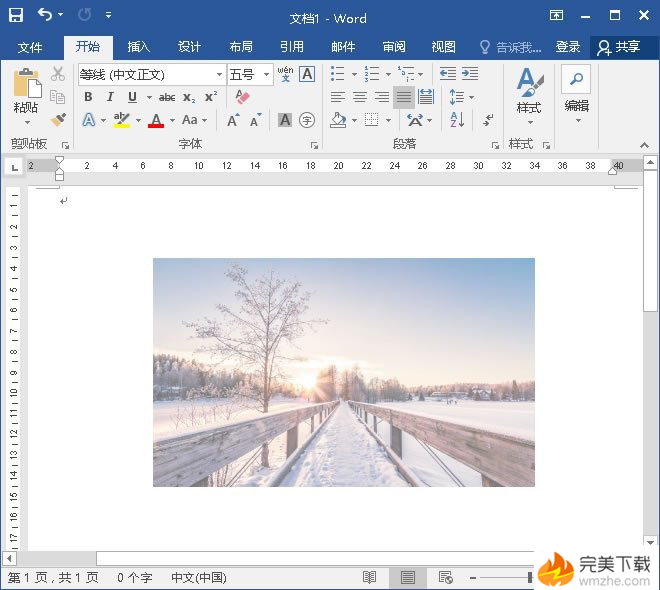Switch to the 审阅 Review tab
660x590 pixels.
pos(394,47)
